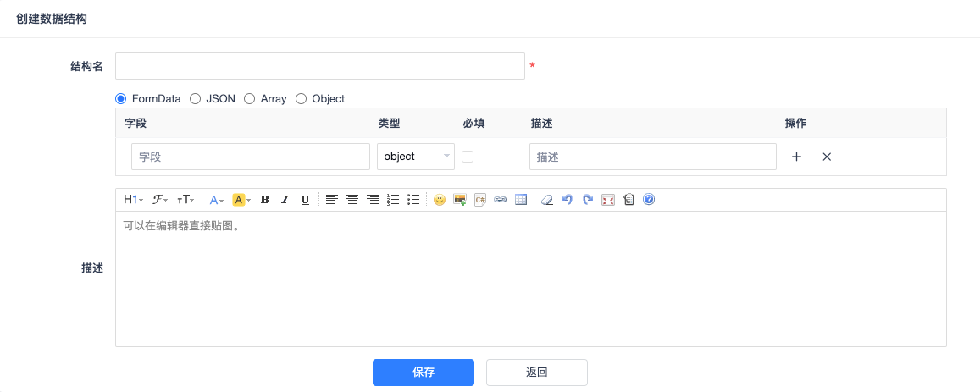Click the insert image icon

coord(460,200)
